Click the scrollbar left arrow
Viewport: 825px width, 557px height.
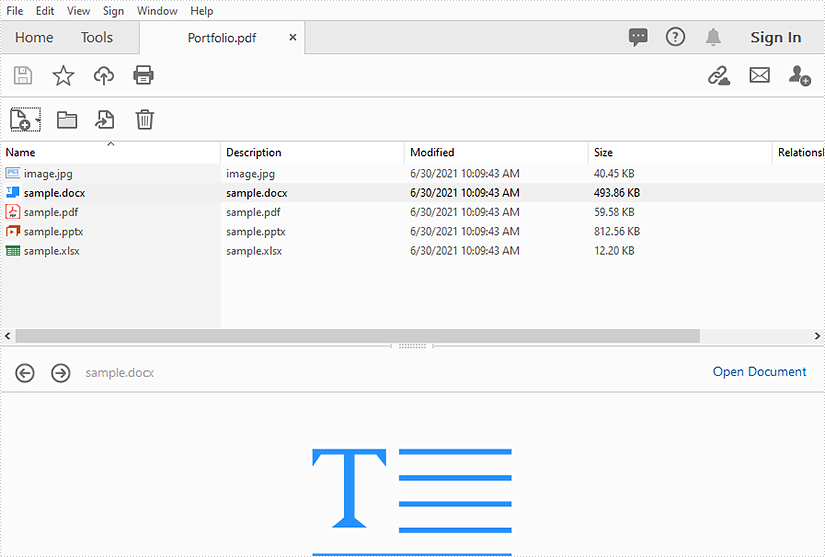pos(7,336)
